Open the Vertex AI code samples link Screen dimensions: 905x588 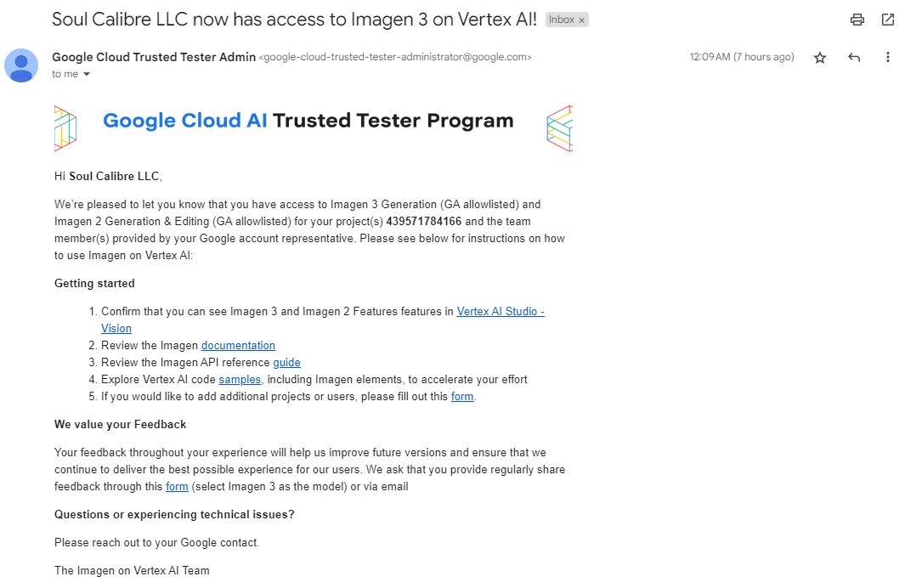[x=240, y=380]
